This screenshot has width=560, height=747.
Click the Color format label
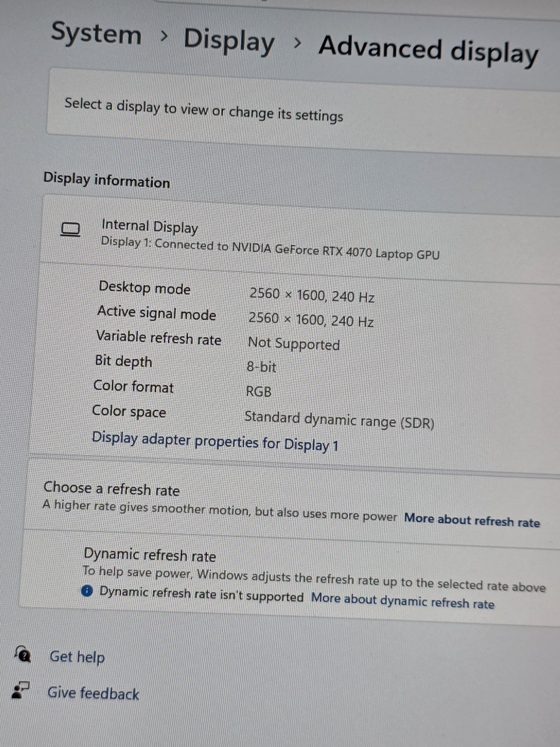[x=133, y=387]
